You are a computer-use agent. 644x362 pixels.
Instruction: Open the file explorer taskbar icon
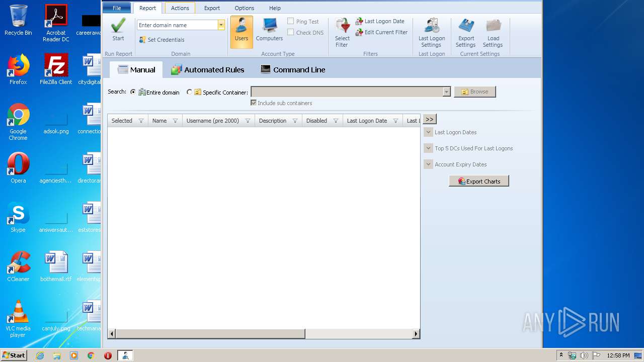click(57, 355)
